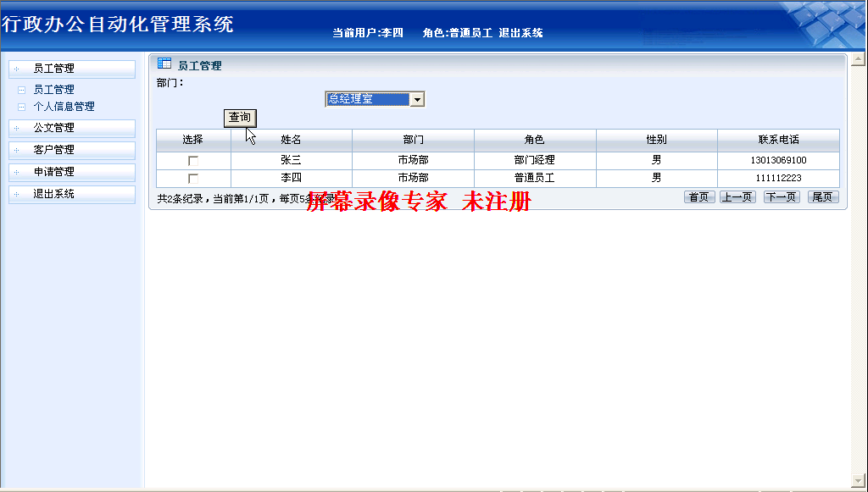Click the 查询 button
Image resolution: width=868 pixels, height=492 pixels.
240,118
